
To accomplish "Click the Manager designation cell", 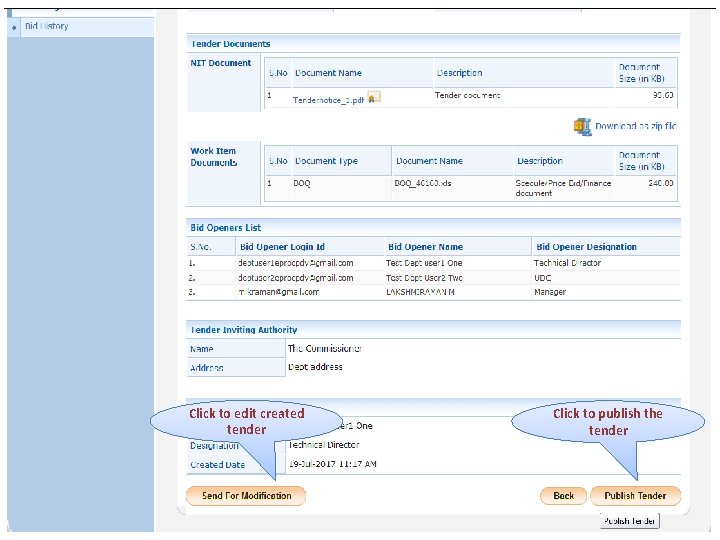I will (x=550, y=292).
